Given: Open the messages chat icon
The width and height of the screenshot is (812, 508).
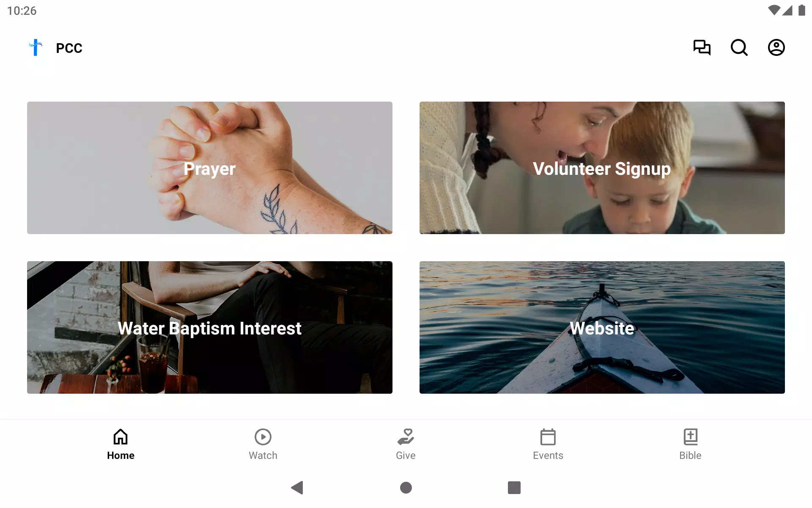Looking at the screenshot, I should [x=702, y=47].
